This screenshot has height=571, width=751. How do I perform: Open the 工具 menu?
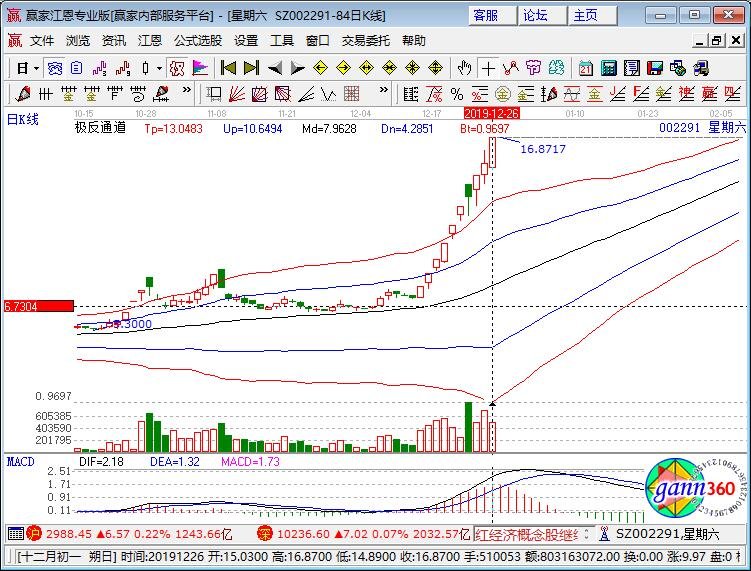coord(282,41)
